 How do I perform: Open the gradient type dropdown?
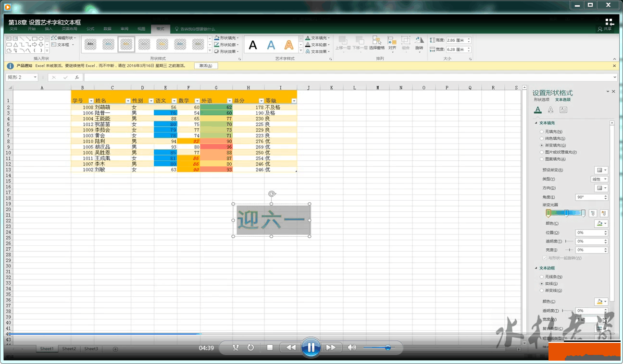(x=599, y=179)
